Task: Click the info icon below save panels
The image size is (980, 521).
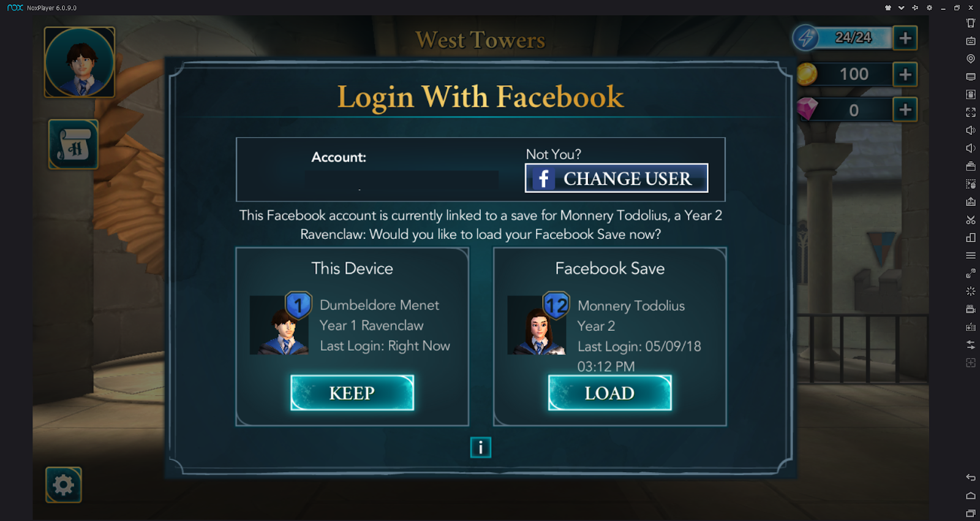Action: (481, 448)
